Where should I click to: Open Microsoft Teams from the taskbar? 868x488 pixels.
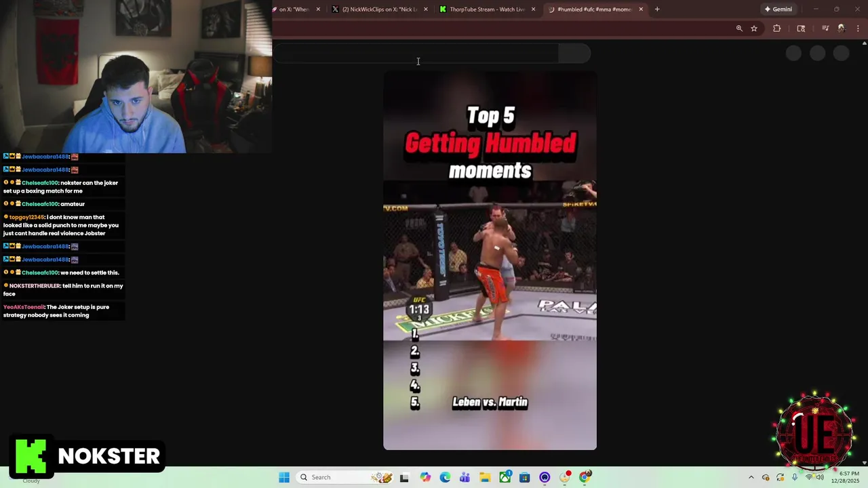(x=465, y=477)
